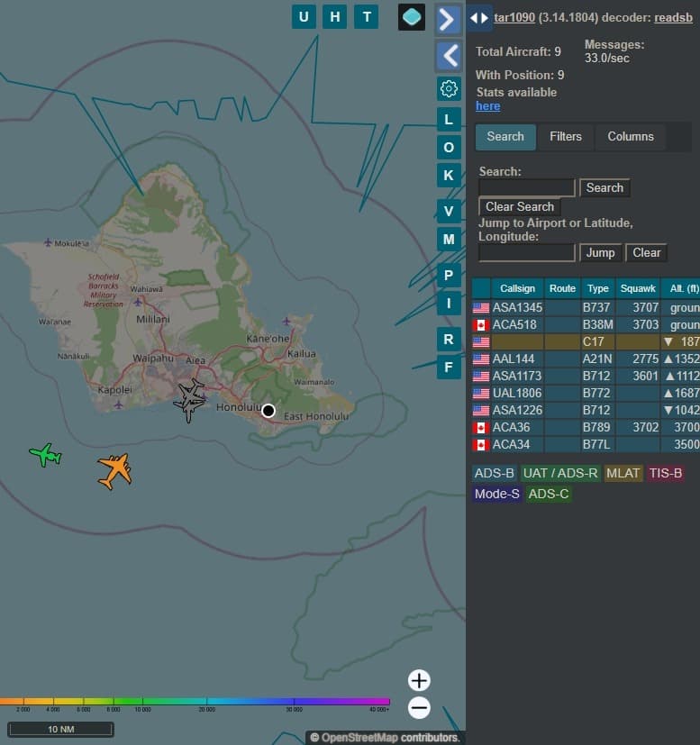Switch to the Filters tab
The height and width of the screenshot is (745, 700).
[x=566, y=137]
